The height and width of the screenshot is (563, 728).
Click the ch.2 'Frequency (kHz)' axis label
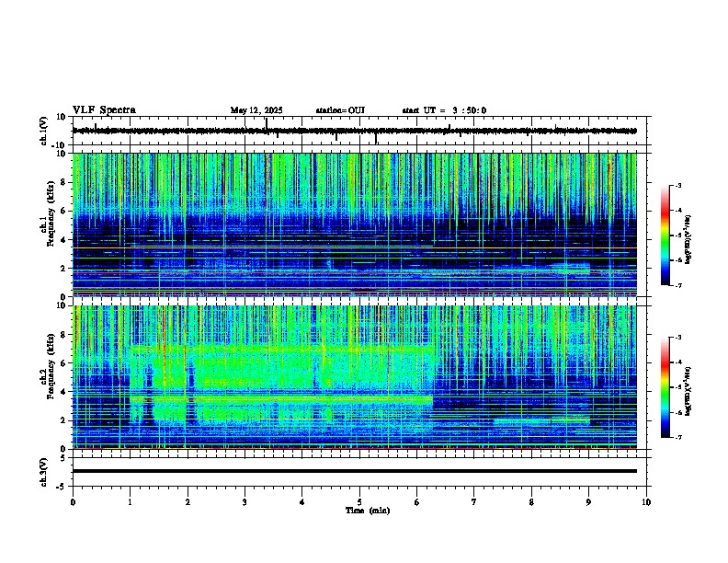pos(51,366)
